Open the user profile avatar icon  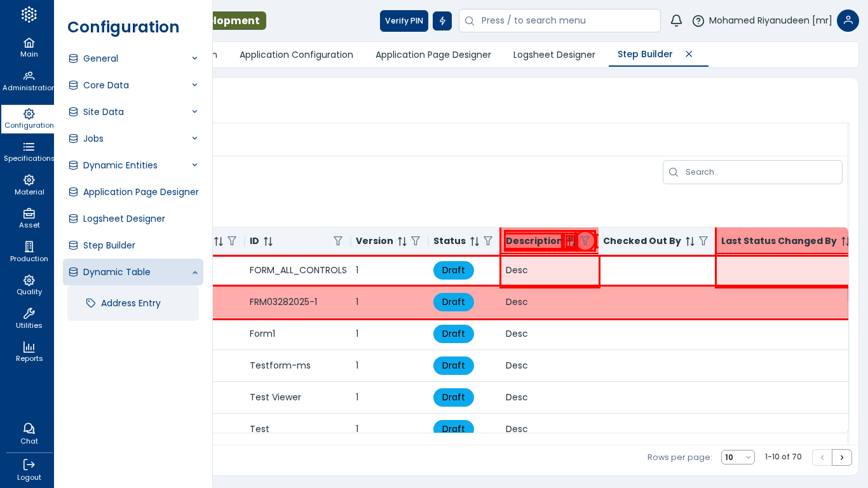(848, 21)
